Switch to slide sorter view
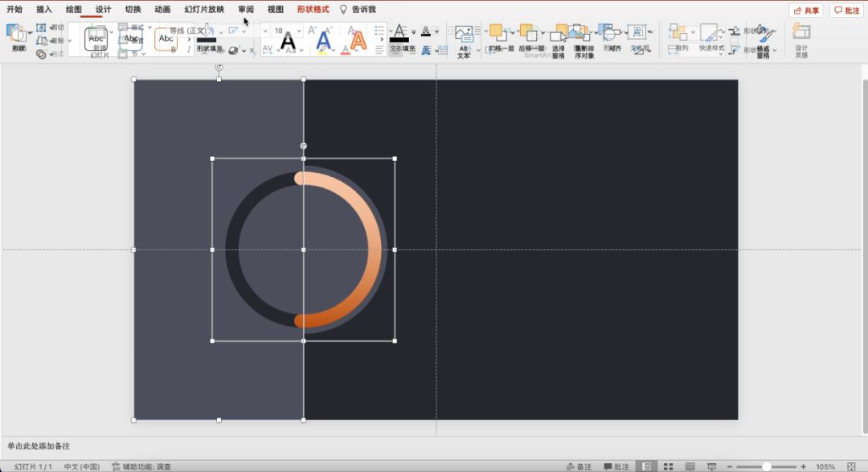This screenshot has height=472, width=868. (x=668, y=467)
